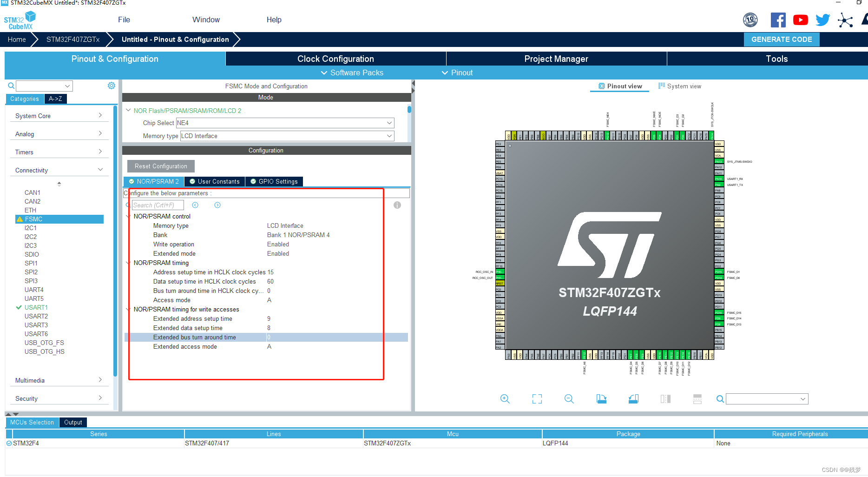The height and width of the screenshot is (477, 868).
Task: Open the Memory type LCD Interface dropdown
Action: (389, 136)
